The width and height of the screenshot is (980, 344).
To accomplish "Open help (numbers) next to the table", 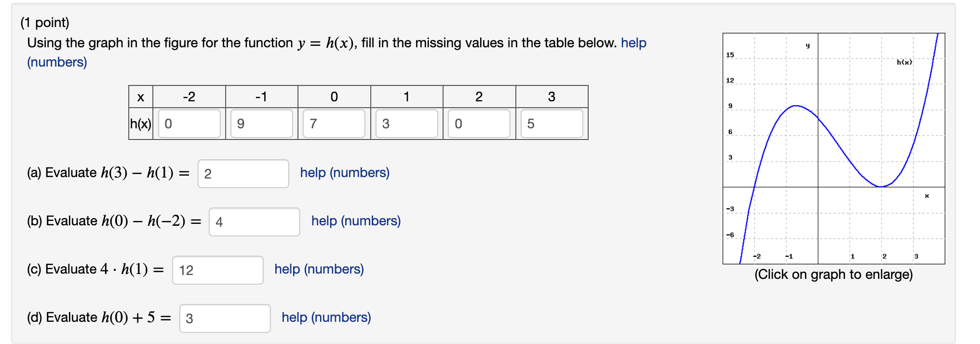I will (x=633, y=43).
